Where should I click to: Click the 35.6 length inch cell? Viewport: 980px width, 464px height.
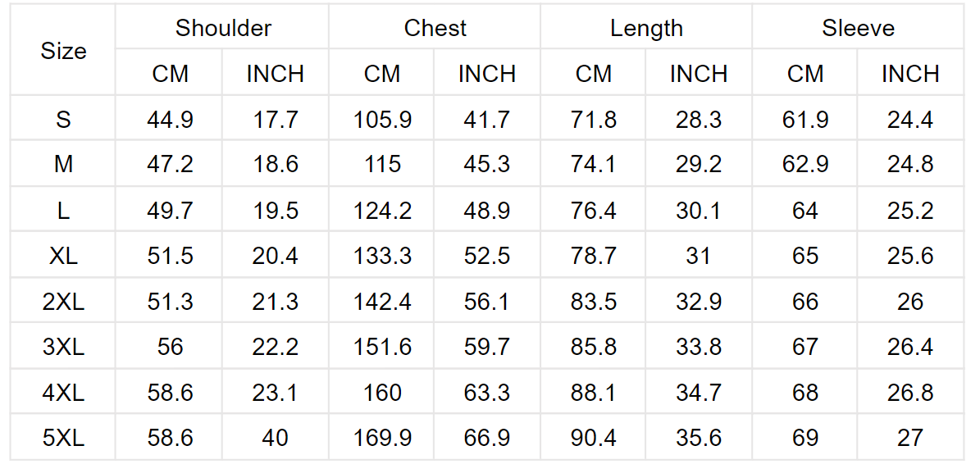pyautogui.click(x=699, y=438)
